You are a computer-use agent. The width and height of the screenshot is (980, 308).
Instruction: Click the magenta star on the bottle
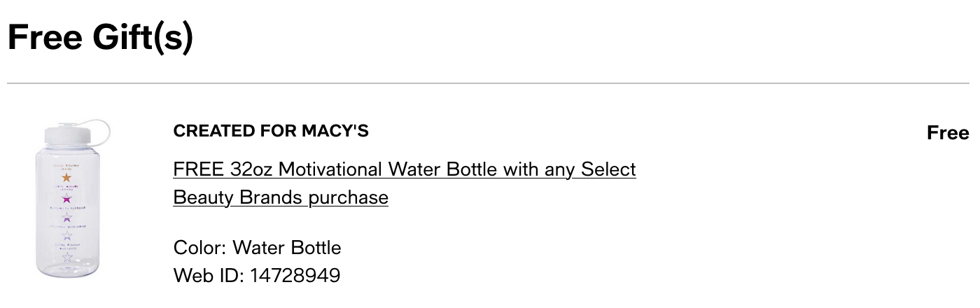pyautogui.click(x=67, y=198)
